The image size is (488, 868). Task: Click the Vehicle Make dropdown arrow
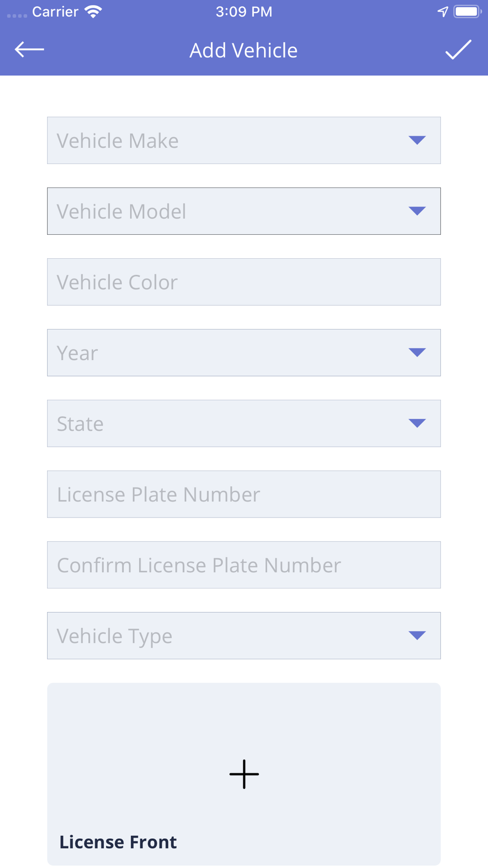pos(417,141)
